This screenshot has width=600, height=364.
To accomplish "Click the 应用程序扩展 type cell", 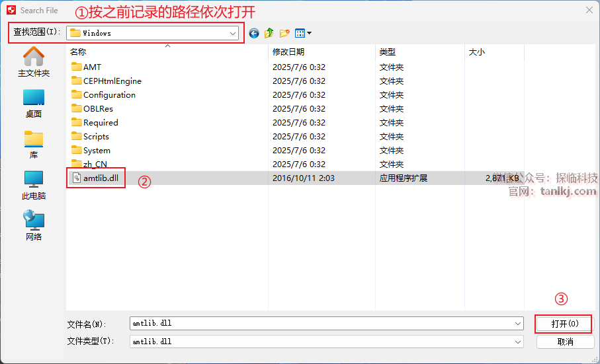I will tap(404, 178).
